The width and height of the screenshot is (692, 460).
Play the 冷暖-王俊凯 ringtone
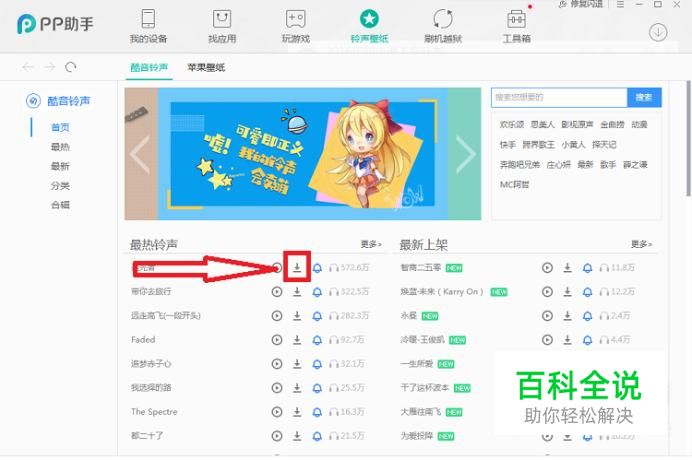pyautogui.click(x=547, y=340)
